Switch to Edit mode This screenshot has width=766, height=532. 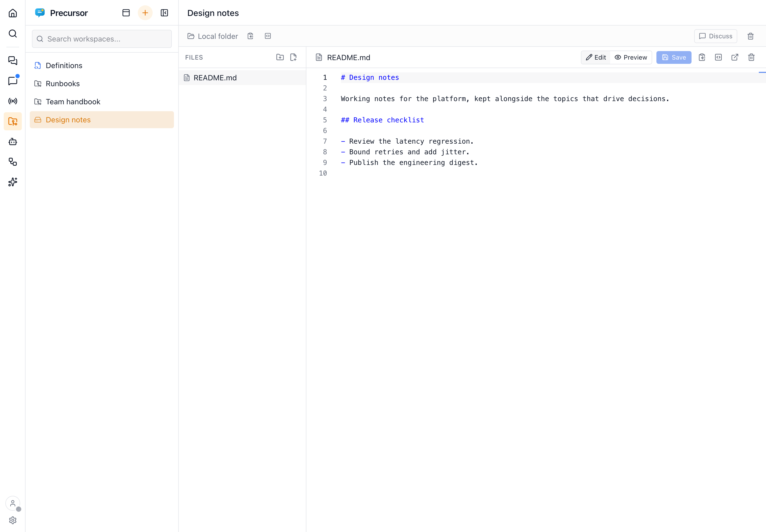click(596, 57)
